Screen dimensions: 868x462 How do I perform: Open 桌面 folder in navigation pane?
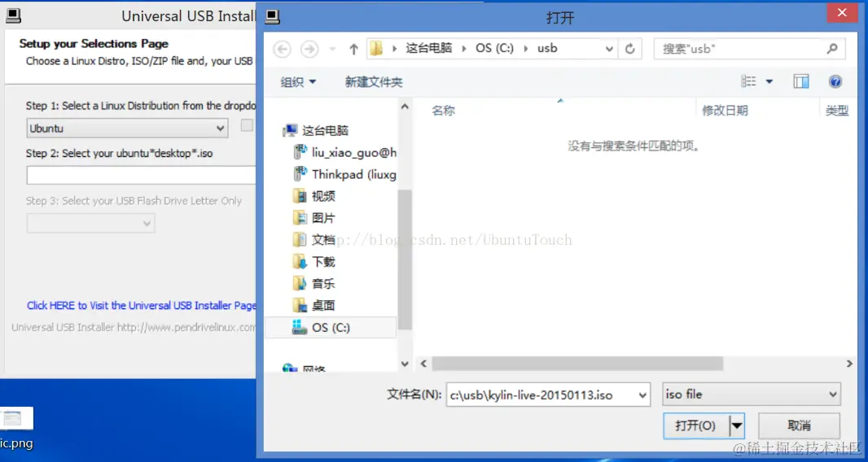323,305
